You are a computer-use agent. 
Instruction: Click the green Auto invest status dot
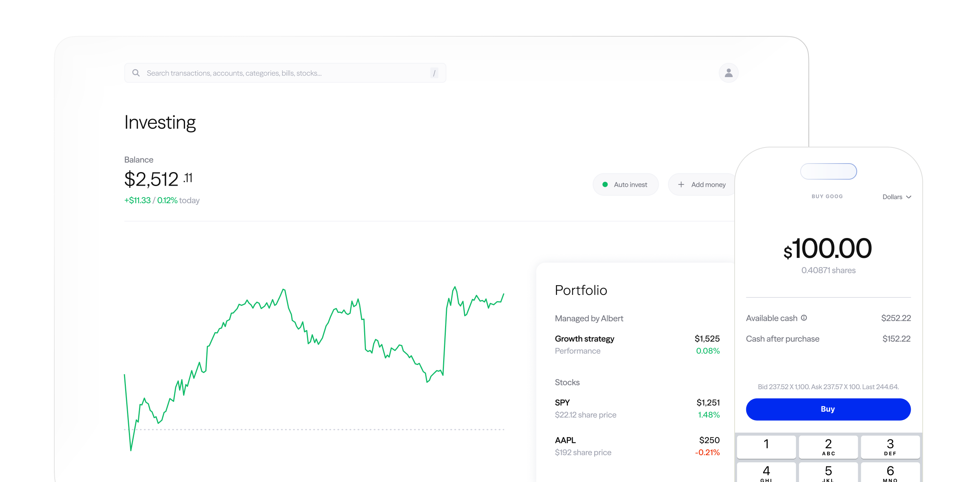[x=605, y=184]
